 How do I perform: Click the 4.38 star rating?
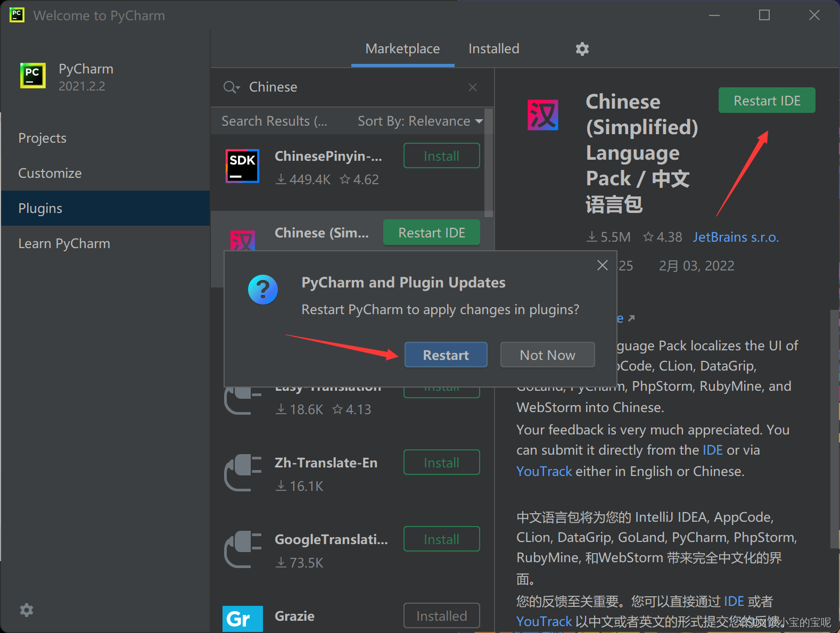pyautogui.click(x=663, y=237)
